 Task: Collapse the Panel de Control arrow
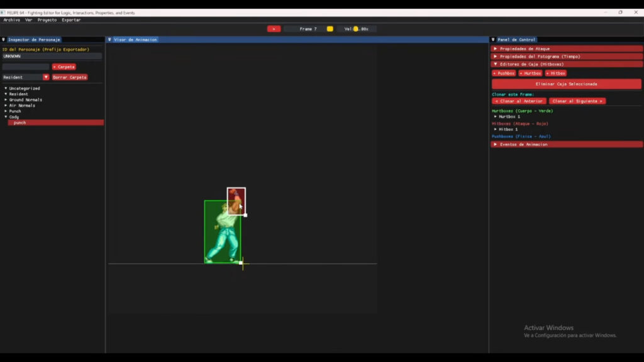493,40
